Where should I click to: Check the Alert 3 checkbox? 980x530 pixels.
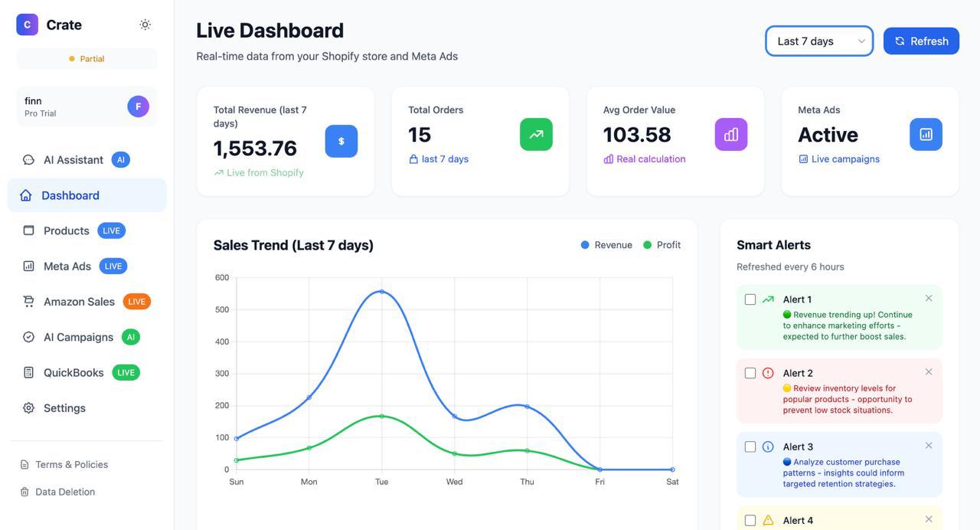click(750, 446)
